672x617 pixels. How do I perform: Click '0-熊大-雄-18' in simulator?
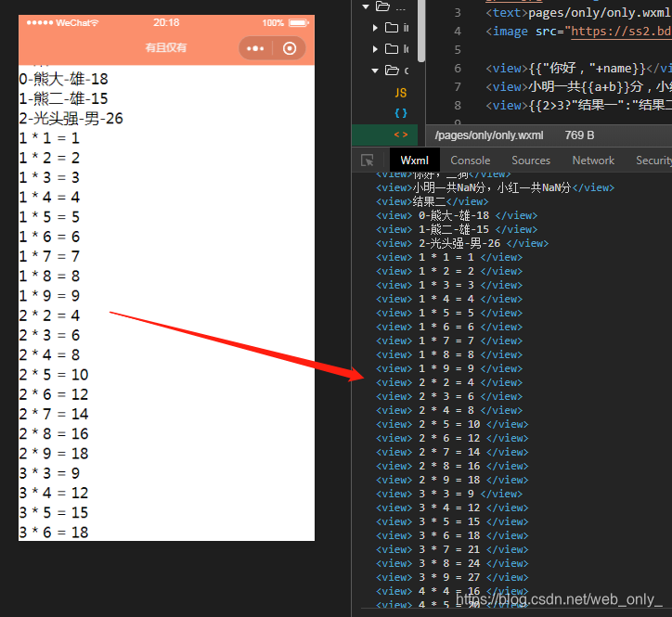pyautogui.click(x=63, y=79)
